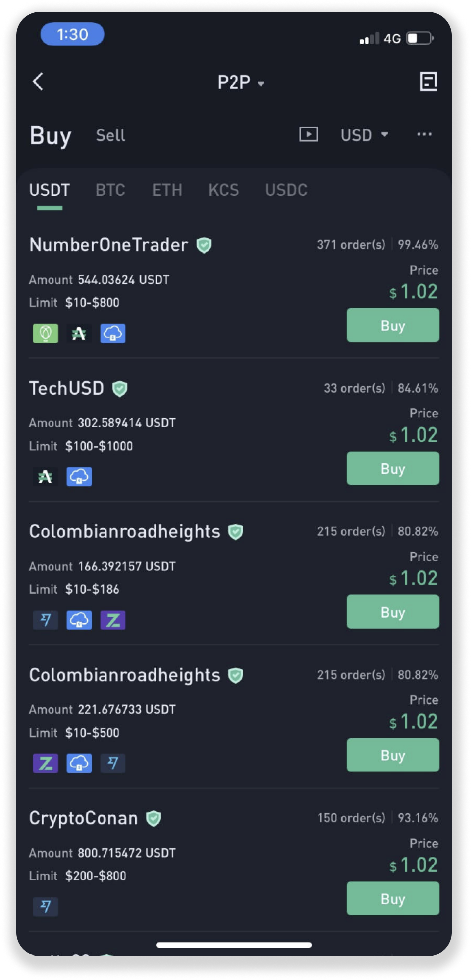Select the Buy mode
The width and height of the screenshot is (471, 980).
click(x=51, y=136)
